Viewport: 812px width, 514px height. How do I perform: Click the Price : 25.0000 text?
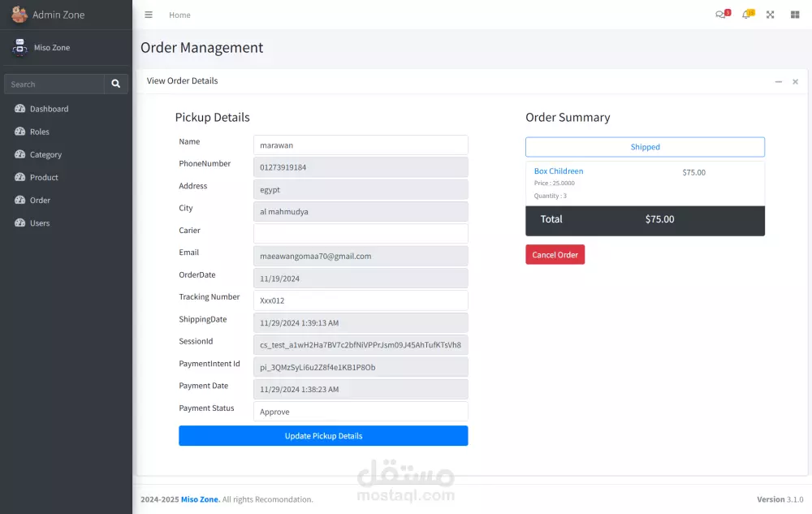[x=554, y=183]
